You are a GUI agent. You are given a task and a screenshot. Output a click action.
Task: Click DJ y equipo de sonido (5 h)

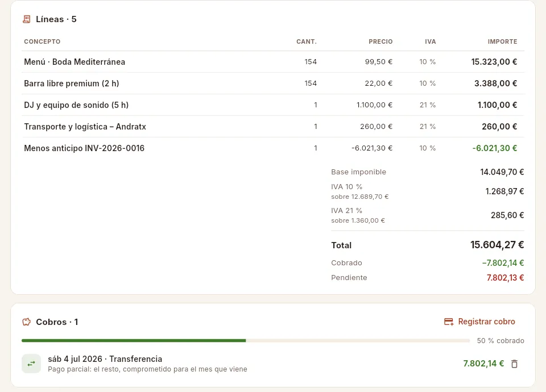click(76, 105)
